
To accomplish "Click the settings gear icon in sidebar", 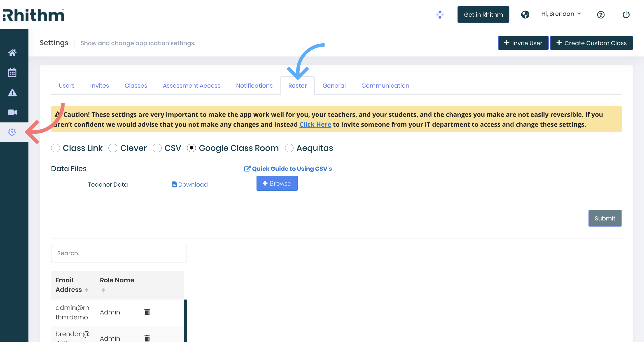I will point(12,132).
